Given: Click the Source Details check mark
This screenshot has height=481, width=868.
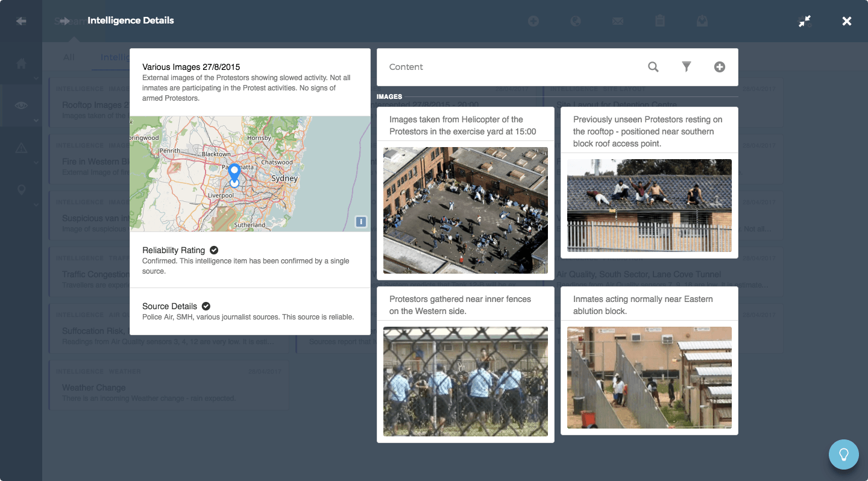Looking at the screenshot, I should click(x=206, y=306).
